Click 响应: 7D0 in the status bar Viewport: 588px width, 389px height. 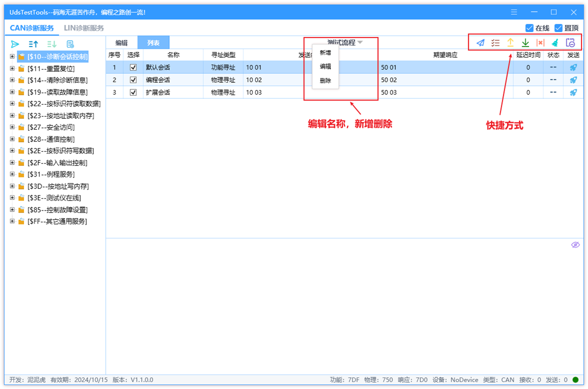413,380
